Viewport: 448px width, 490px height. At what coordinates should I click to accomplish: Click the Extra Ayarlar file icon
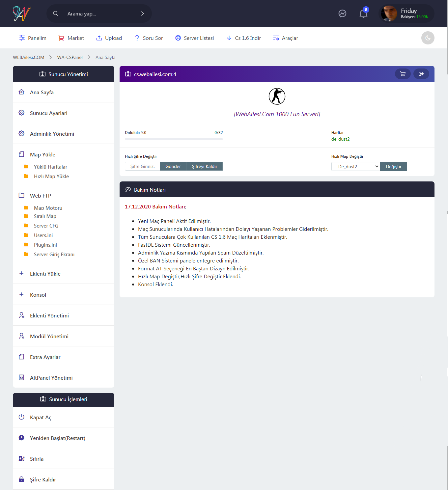[x=21, y=357]
